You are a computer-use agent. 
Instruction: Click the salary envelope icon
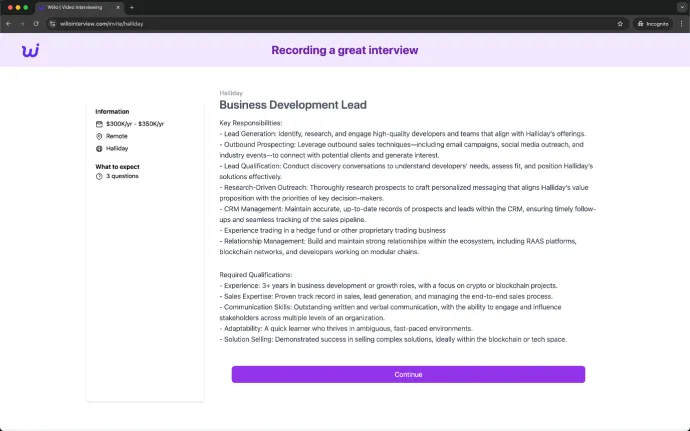pos(99,124)
